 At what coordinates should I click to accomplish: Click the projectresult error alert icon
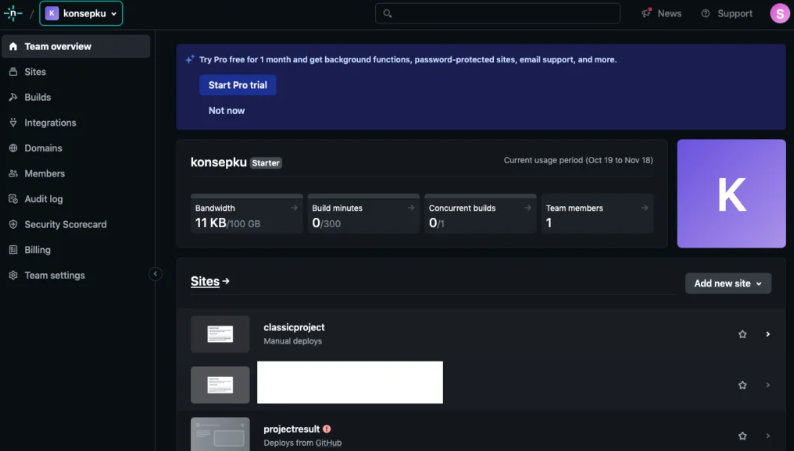tap(327, 429)
